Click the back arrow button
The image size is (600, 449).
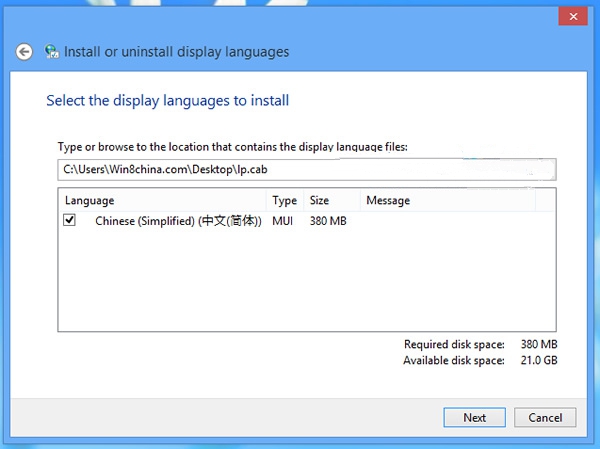[x=25, y=52]
